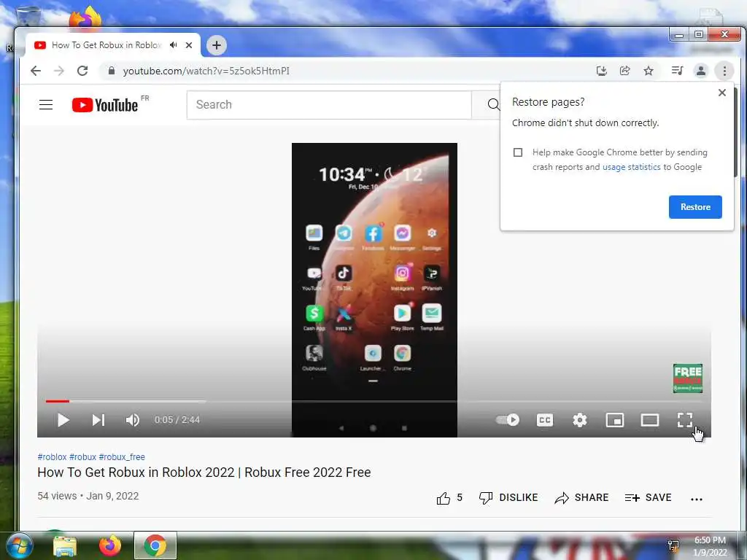Click the FREE ROBUX channel watermark
Image resolution: width=747 pixels, height=560 pixels.
click(x=687, y=378)
